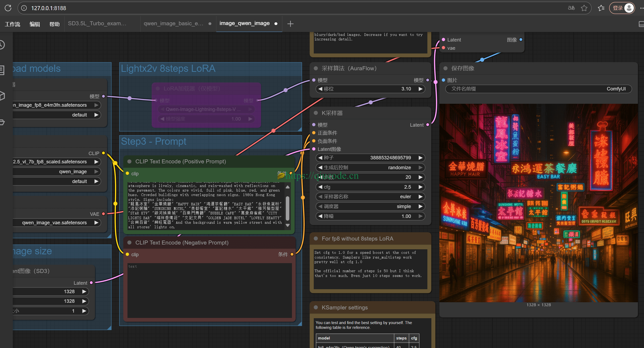Open site information icon in address bar
This screenshot has height=348, width=644.
click(24, 8)
